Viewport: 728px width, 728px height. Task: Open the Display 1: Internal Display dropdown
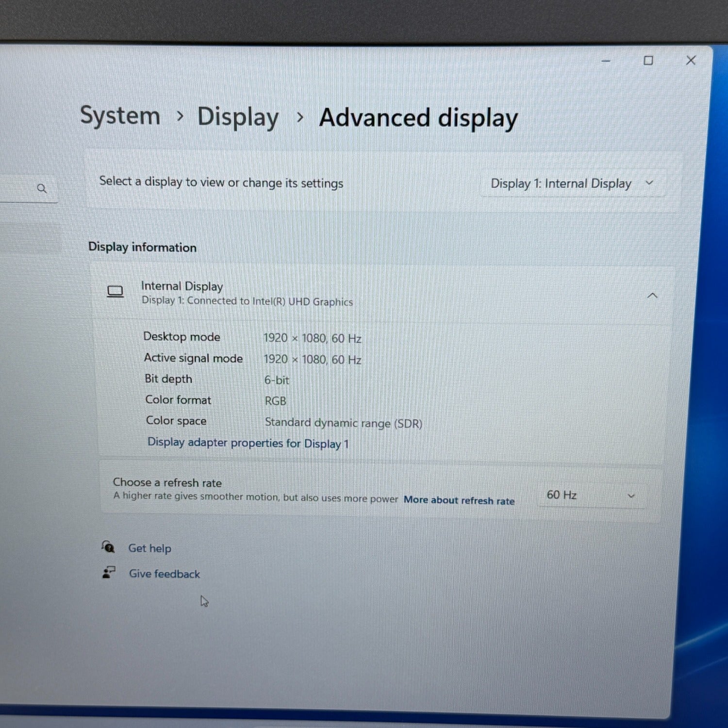tap(573, 183)
